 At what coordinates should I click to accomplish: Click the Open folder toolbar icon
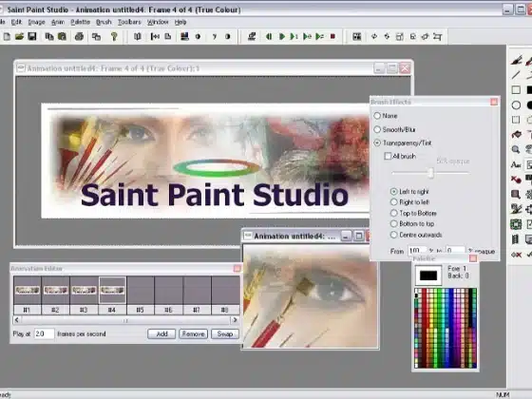point(19,36)
